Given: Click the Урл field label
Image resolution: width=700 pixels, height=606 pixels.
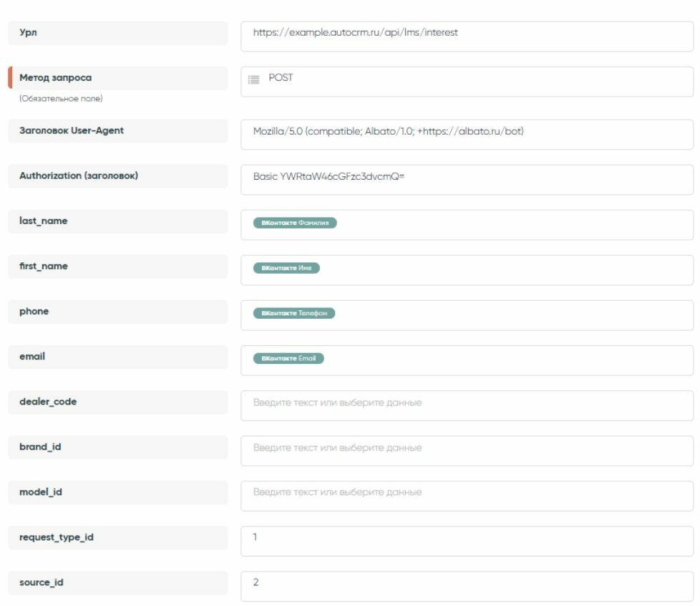Looking at the screenshot, I should tap(28, 33).
